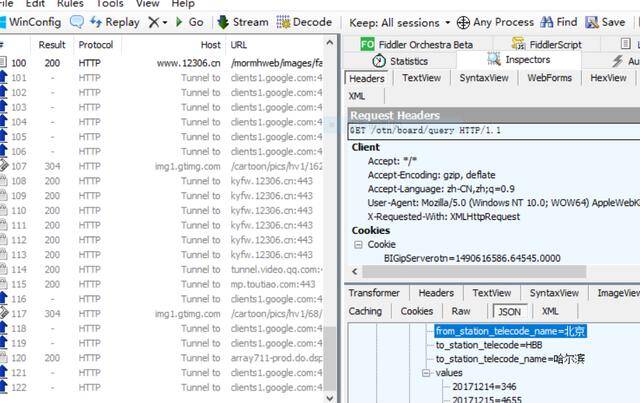
Task: Click the Save disk icon
Action: [x=591, y=22]
